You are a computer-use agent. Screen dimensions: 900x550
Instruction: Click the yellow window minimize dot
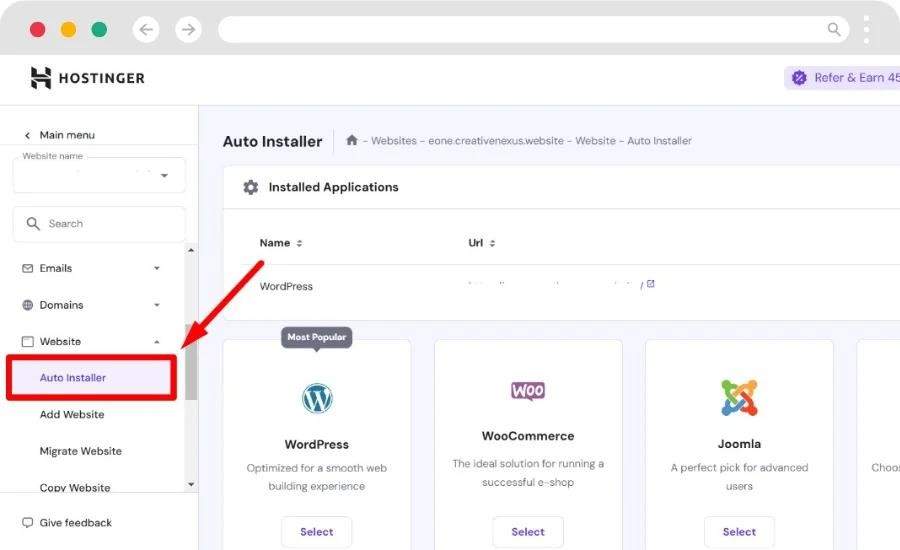coord(68,29)
